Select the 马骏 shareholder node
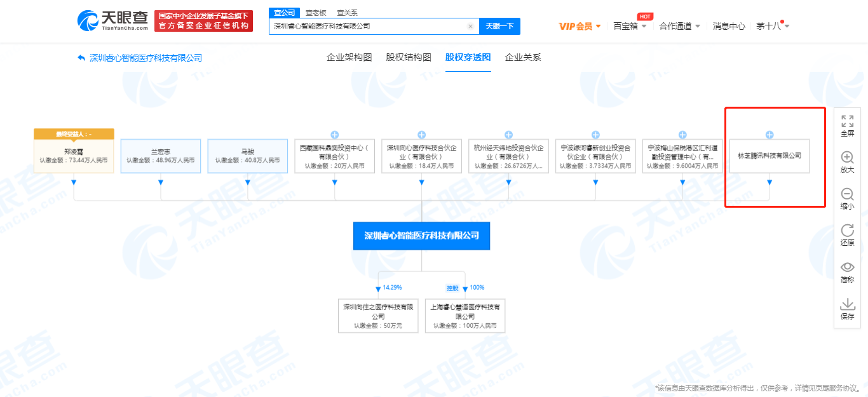 pos(248,156)
